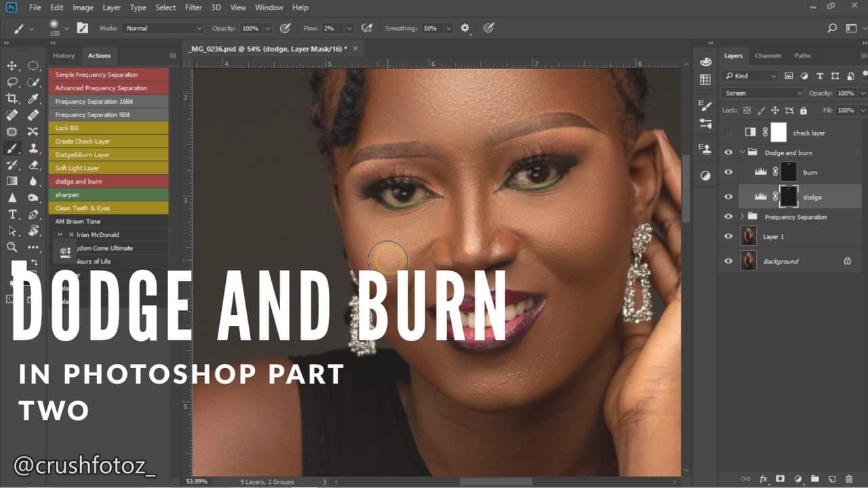This screenshot has height=488, width=868.
Task: Open the Smoothing value dropdown
Action: (449, 28)
